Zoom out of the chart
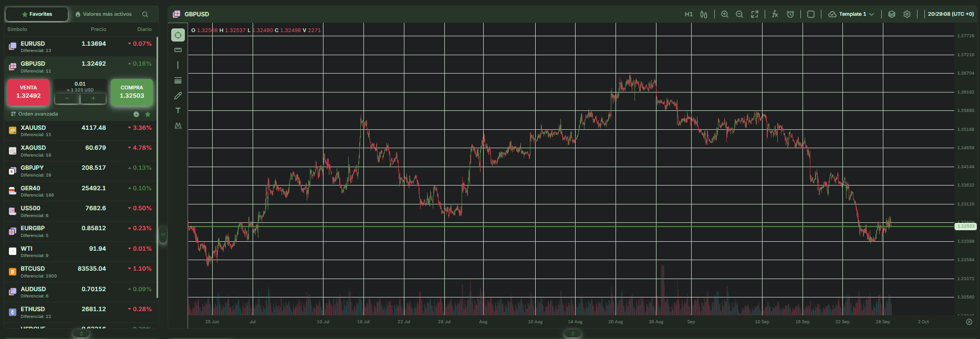 click(739, 14)
